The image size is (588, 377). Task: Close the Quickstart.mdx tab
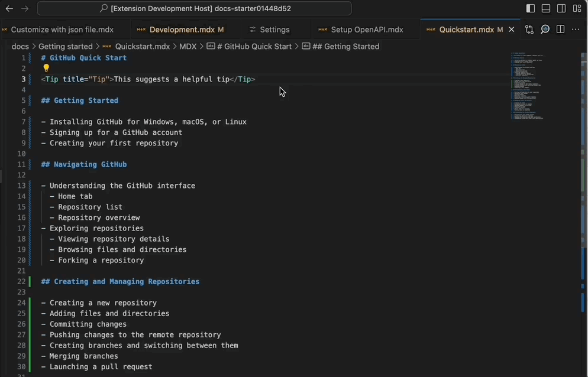(512, 30)
